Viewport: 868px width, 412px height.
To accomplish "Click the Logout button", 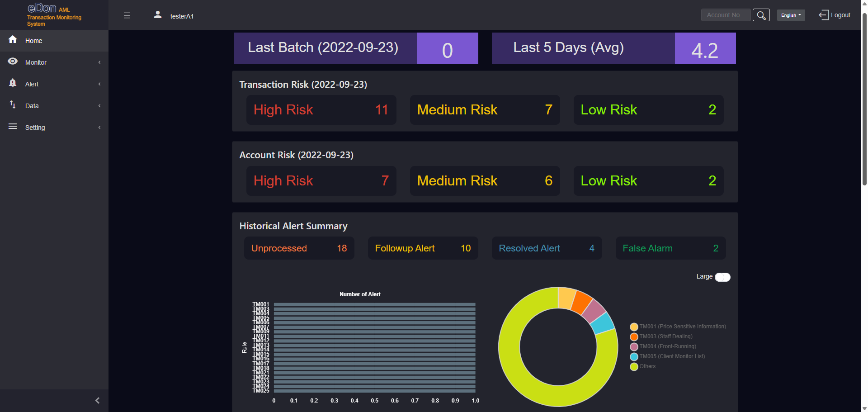I will (x=834, y=15).
